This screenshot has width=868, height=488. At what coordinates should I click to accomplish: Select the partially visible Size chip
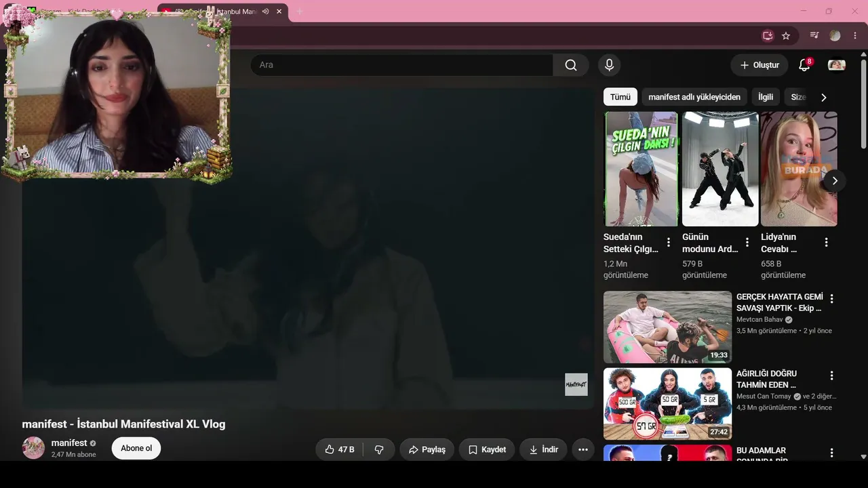coord(798,97)
